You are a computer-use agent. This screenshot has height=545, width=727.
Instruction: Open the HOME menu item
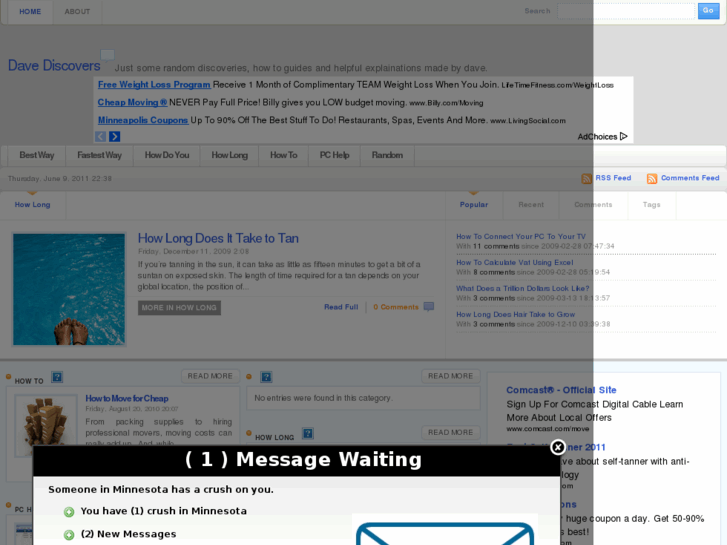(30, 12)
